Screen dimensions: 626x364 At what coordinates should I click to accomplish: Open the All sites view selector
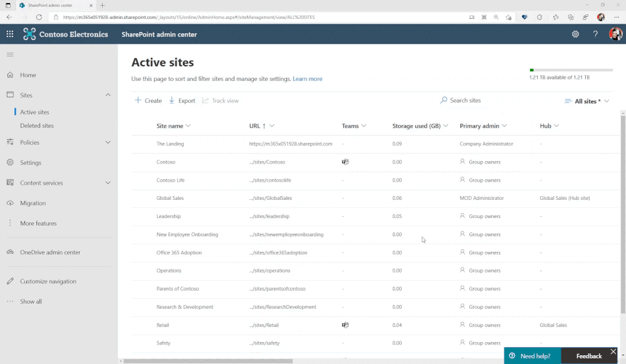coord(587,101)
